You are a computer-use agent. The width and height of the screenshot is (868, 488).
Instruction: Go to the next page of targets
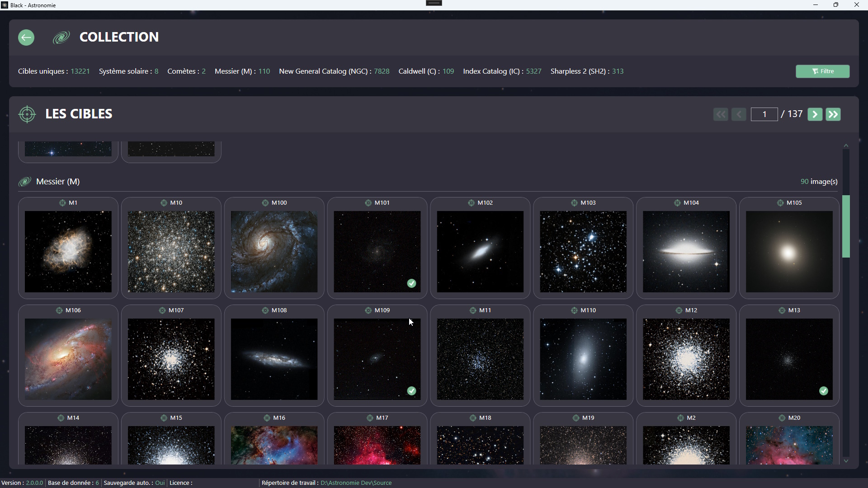click(815, 114)
